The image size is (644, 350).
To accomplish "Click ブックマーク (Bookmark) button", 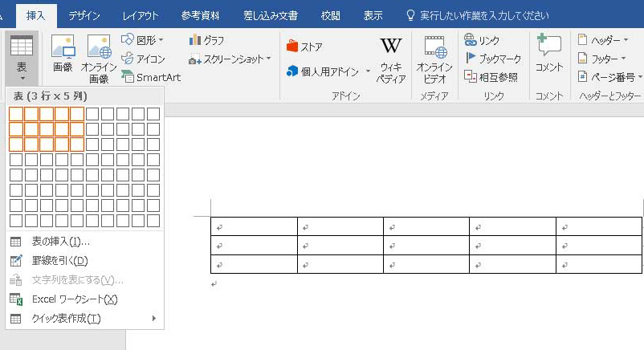I will 494,59.
